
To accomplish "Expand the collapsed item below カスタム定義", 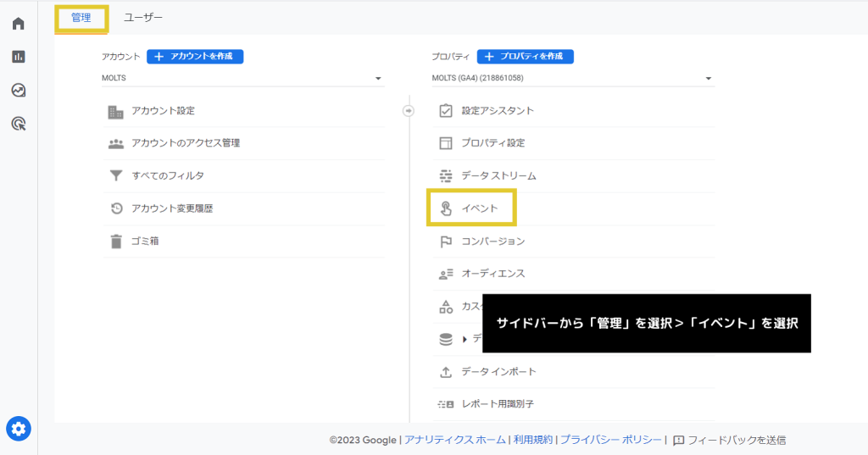I will pyautogui.click(x=465, y=339).
